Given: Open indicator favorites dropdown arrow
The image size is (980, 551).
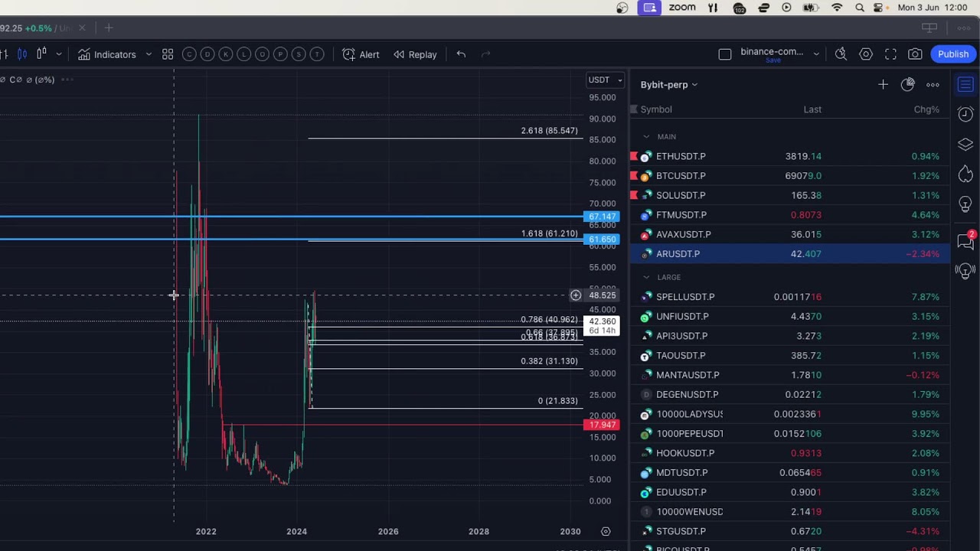Looking at the screenshot, I should pos(148,54).
